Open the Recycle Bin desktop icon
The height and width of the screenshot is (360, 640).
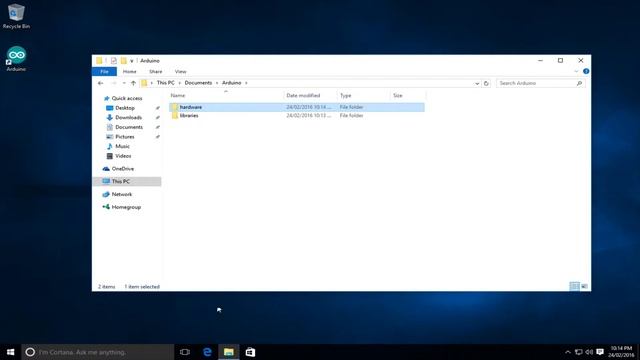tap(16, 16)
